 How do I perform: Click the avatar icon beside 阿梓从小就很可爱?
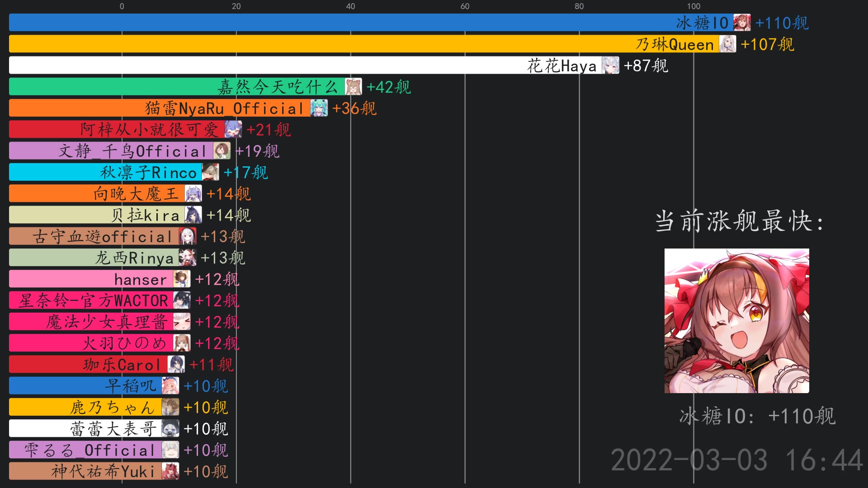(x=233, y=129)
